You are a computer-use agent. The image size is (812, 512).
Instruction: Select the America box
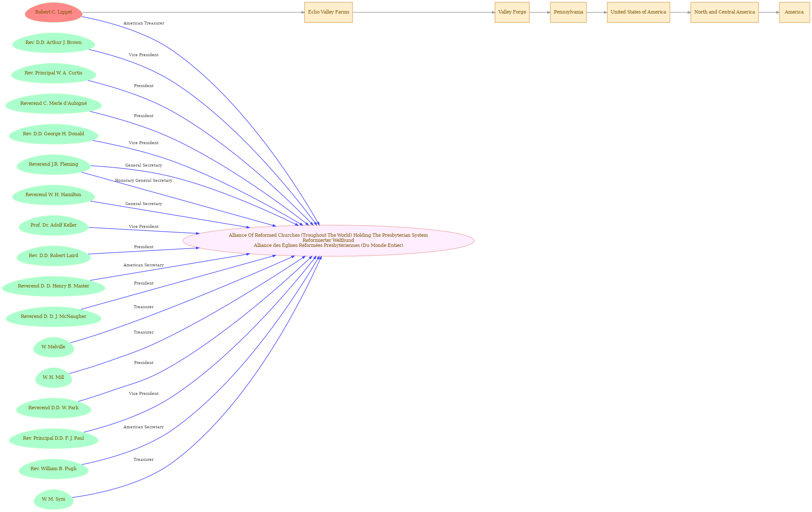click(x=794, y=12)
